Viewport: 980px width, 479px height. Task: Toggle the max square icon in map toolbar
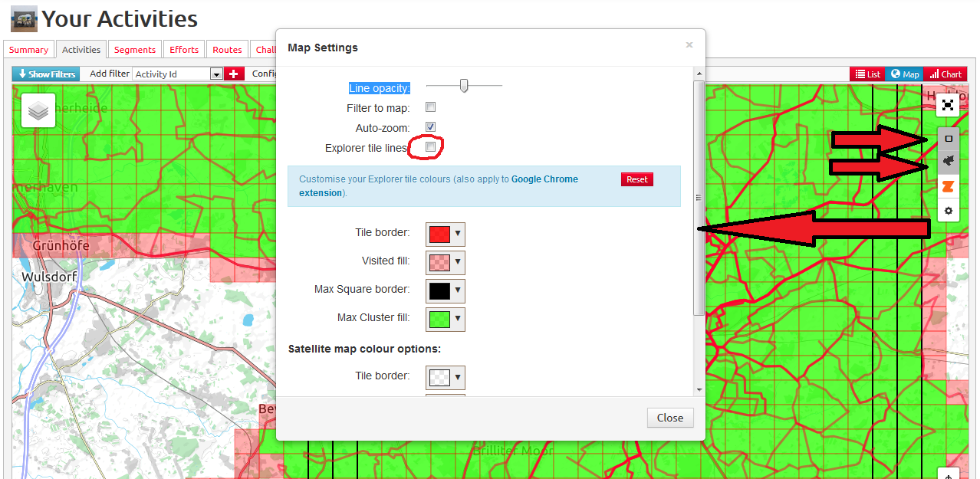pos(949,139)
